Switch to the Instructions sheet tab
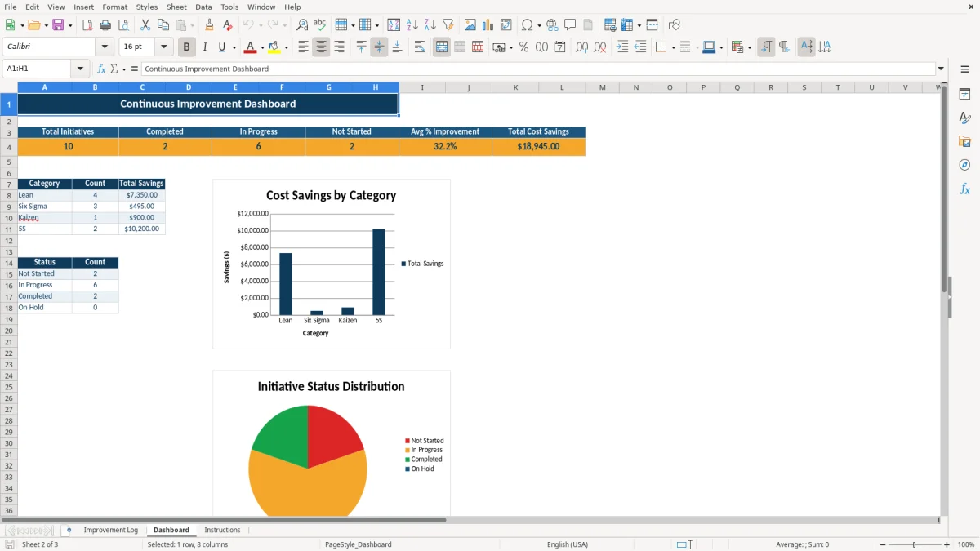Screen dimensions: 980x551 [222, 530]
